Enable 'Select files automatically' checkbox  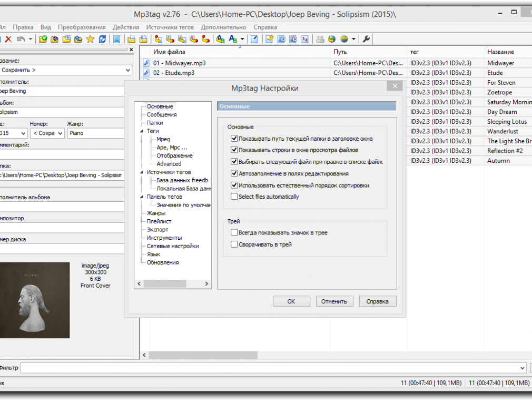234,197
